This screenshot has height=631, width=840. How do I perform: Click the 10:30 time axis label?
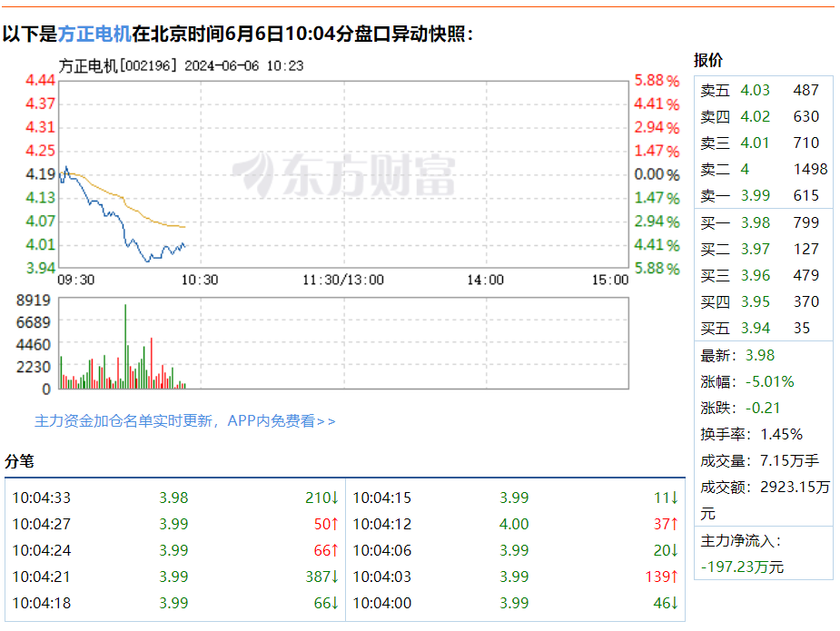point(200,280)
